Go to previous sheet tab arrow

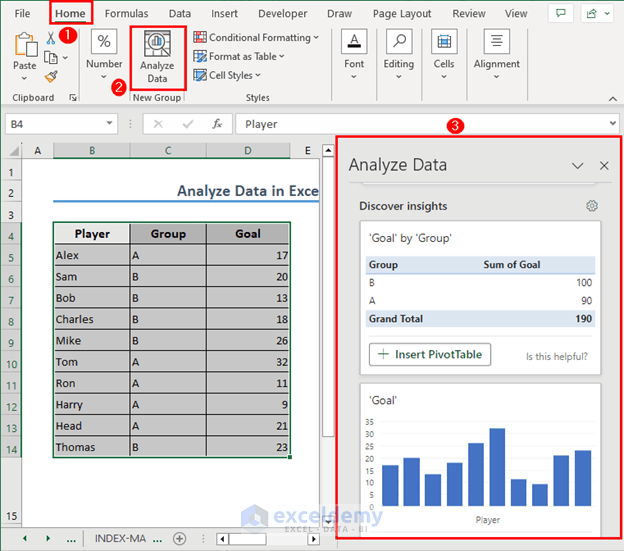click(x=25, y=538)
